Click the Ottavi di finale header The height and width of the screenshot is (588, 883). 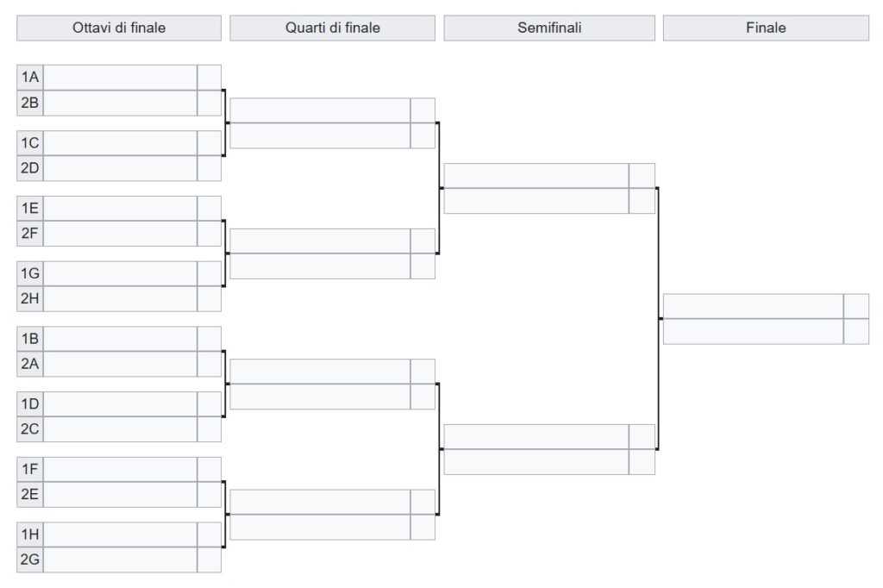[x=119, y=28]
